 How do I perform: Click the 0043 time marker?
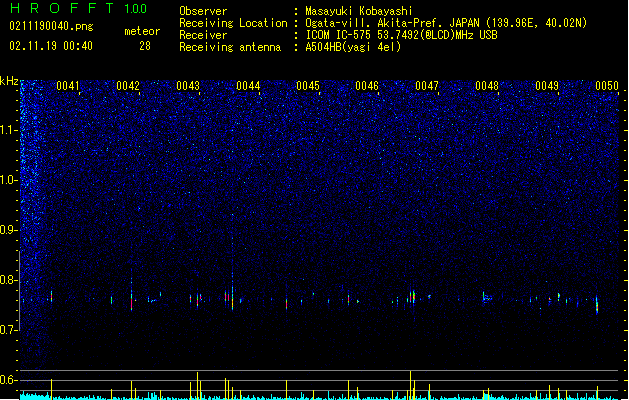188,86
